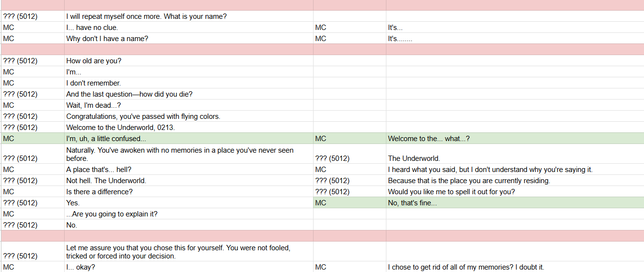Select cell 'I chose to get rid of all of my memories?'
This screenshot has height=272, width=644.
(515, 267)
